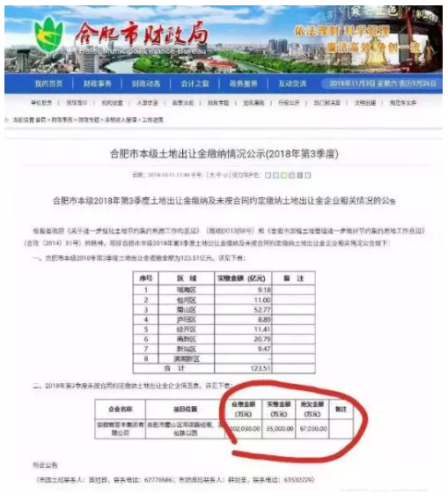Click the owed amount cell 67,030.00

point(313,429)
